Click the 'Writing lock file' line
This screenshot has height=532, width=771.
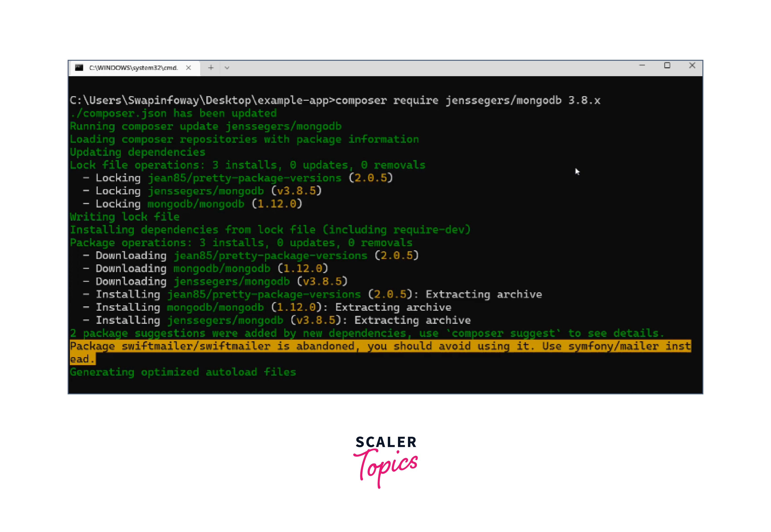point(125,217)
